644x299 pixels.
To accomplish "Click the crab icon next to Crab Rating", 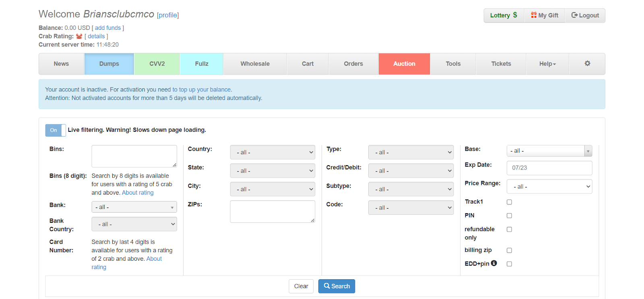I will 79,36.
